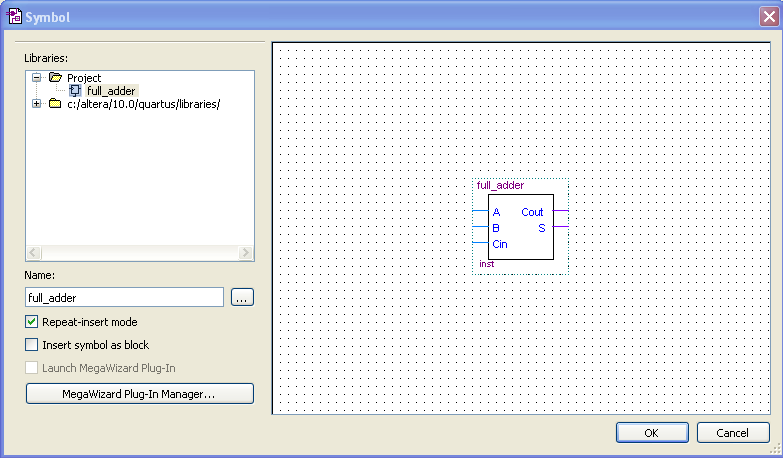
Task: Click the inst instance name label
Action: (486, 264)
